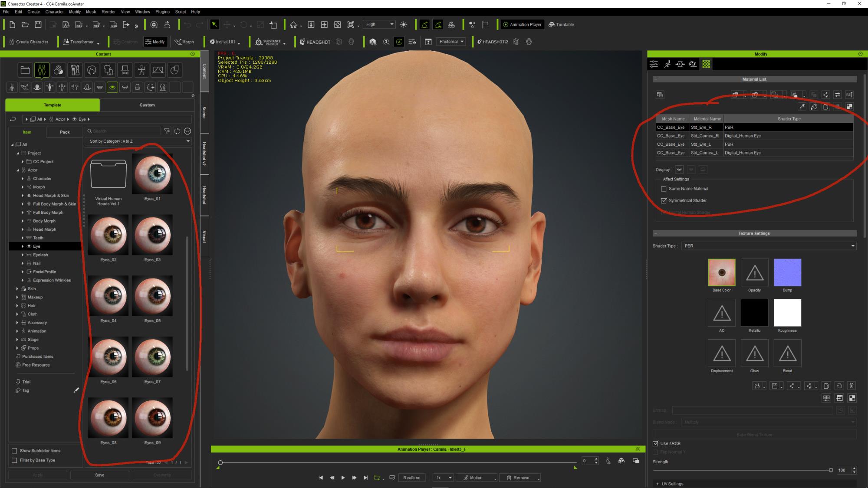Open the Render menu
Screen dimensions: 868x488
coord(108,12)
